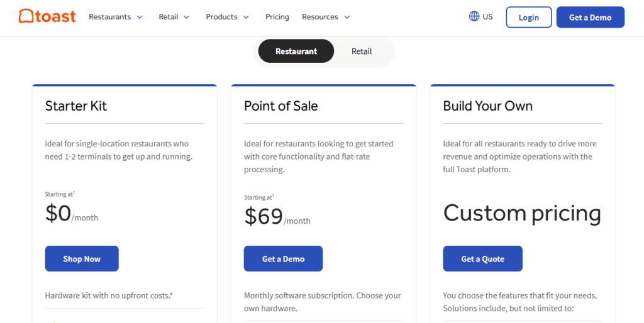644x323 pixels.
Task: Select the US region label
Action: coord(487,17)
